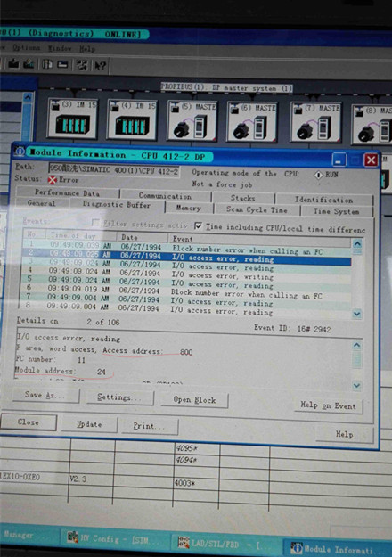Click the catalog books toolbar icon
Image resolution: width=392 pixels, height=557 pixels.
(47, 64)
